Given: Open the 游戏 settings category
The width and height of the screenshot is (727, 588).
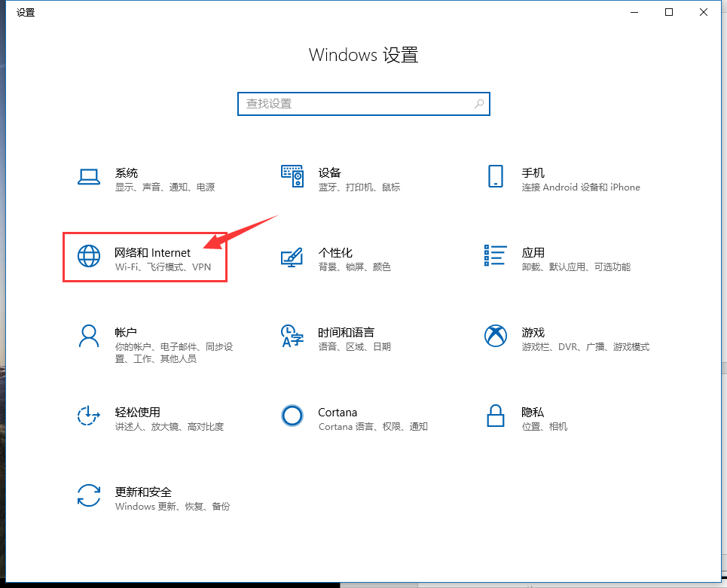Looking at the screenshot, I should click(533, 333).
